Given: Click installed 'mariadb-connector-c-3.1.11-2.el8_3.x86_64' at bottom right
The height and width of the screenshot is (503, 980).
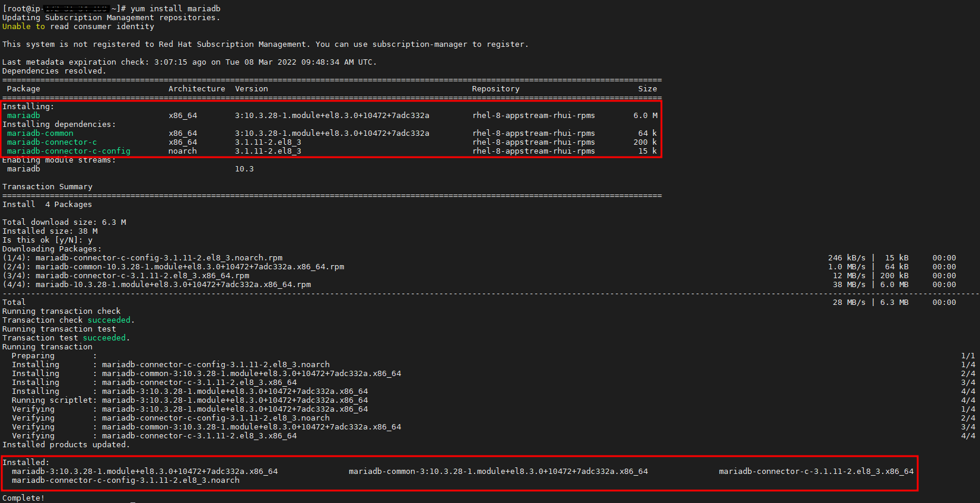Looking at the screenshot, I should [816, 471].
